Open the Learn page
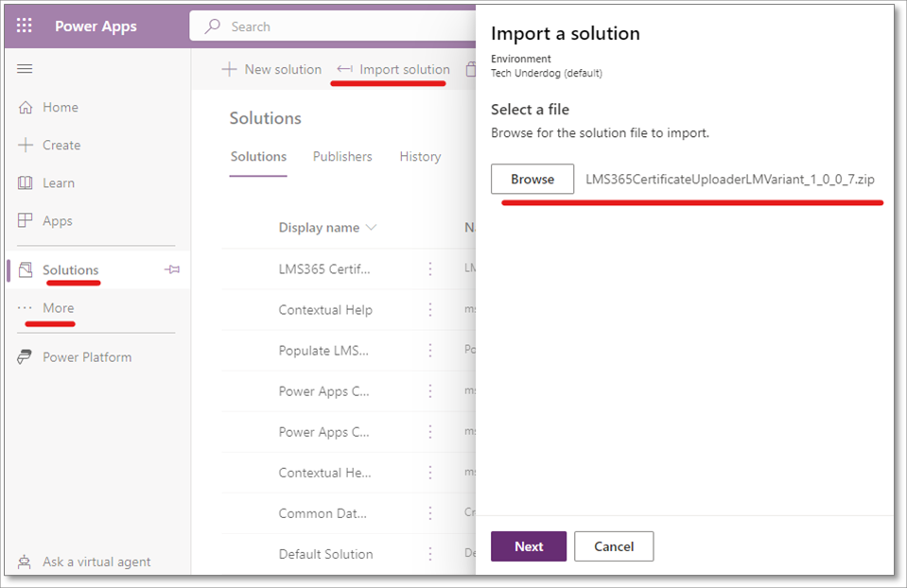Screen dimensions: 907x588 tap(58, 183)
